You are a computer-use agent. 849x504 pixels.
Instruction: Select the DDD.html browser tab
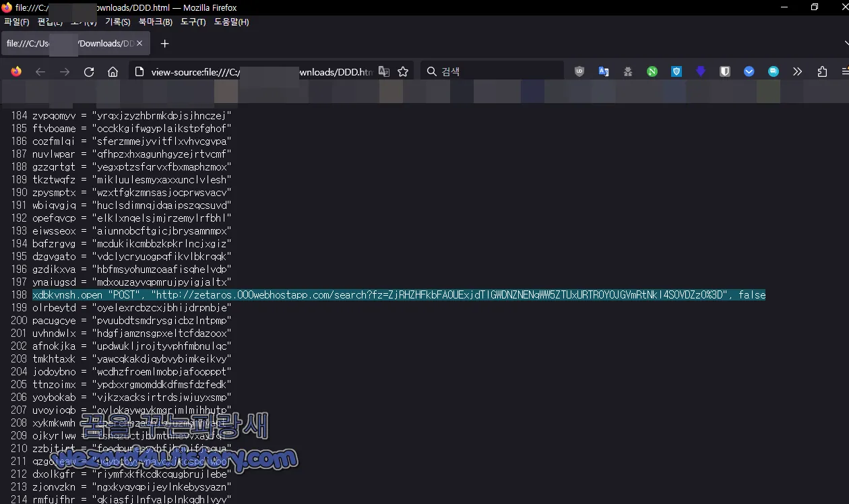[74, 44]
